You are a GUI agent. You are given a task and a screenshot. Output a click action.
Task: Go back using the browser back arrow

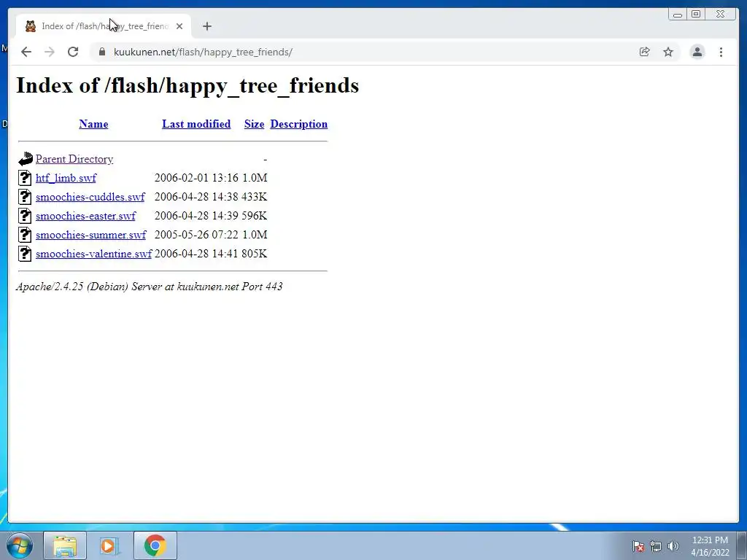26,52
